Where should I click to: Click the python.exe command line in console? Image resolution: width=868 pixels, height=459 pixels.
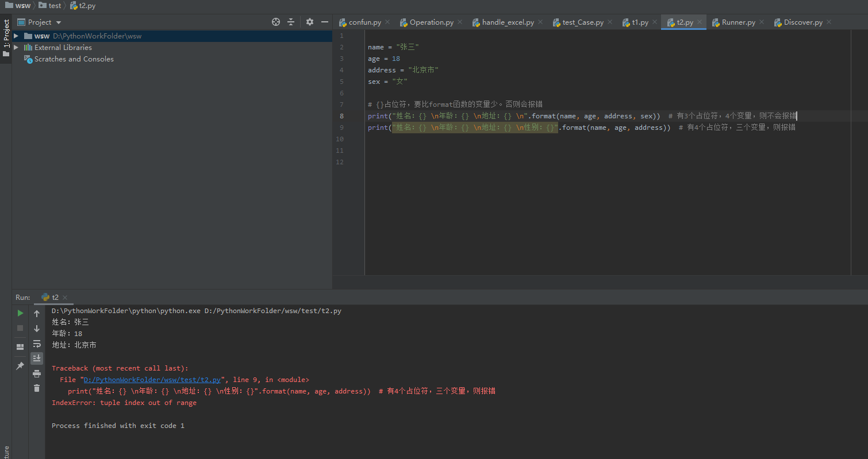click(x=197, y=311)
